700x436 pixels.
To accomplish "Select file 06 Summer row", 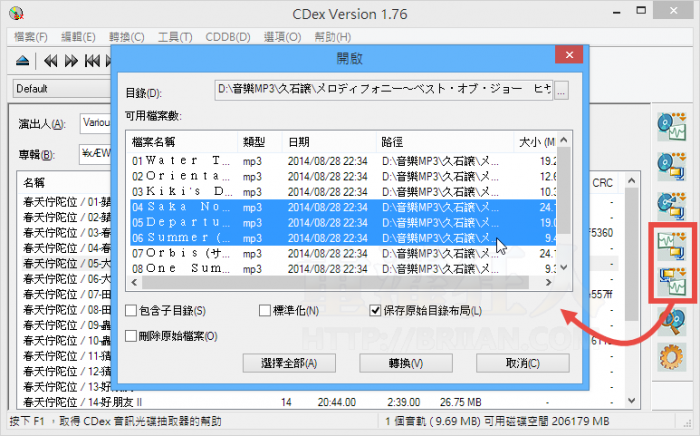I will coord(343,238).
